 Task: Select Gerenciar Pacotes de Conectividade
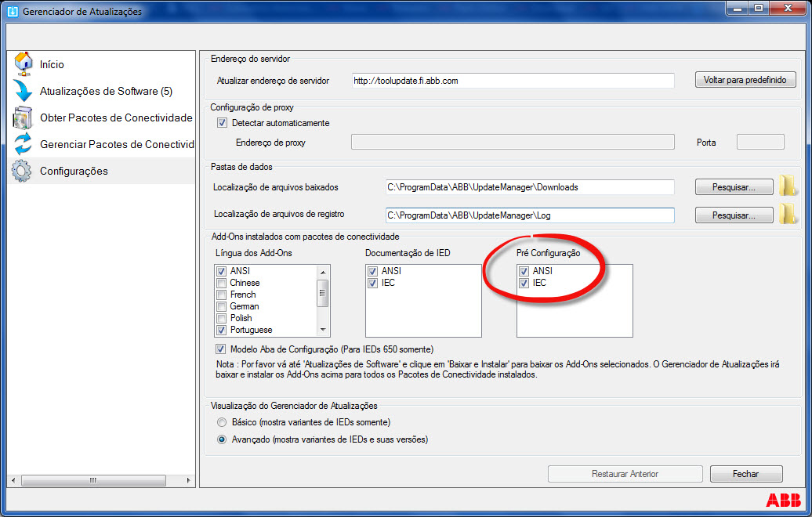coord(117,144)
